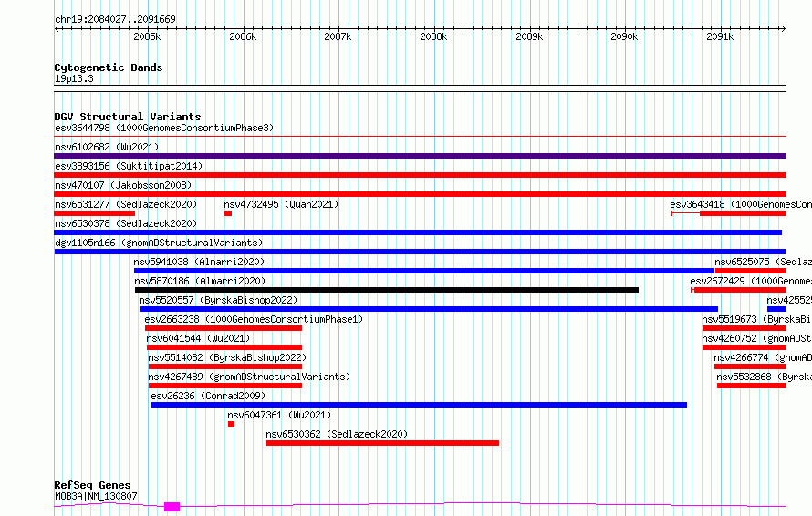Select the nsv6041544 (Wu2021) red bar

pos(224,347)
